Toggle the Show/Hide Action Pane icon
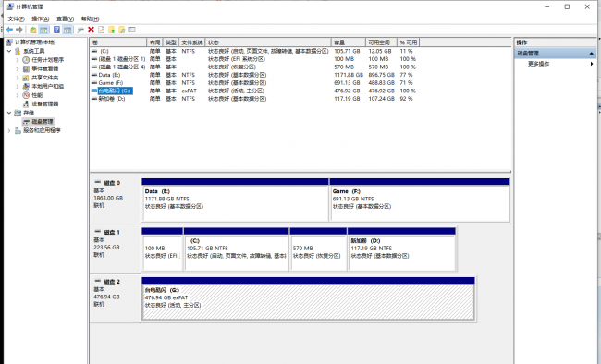The height and width of the screenshot is (364, 601). [x=67, y=30]
